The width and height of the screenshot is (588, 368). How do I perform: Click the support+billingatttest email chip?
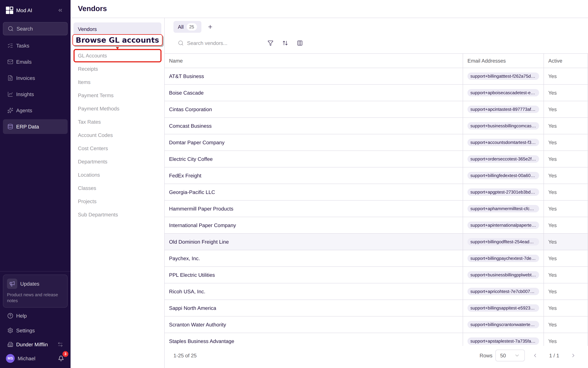(503, 76)
